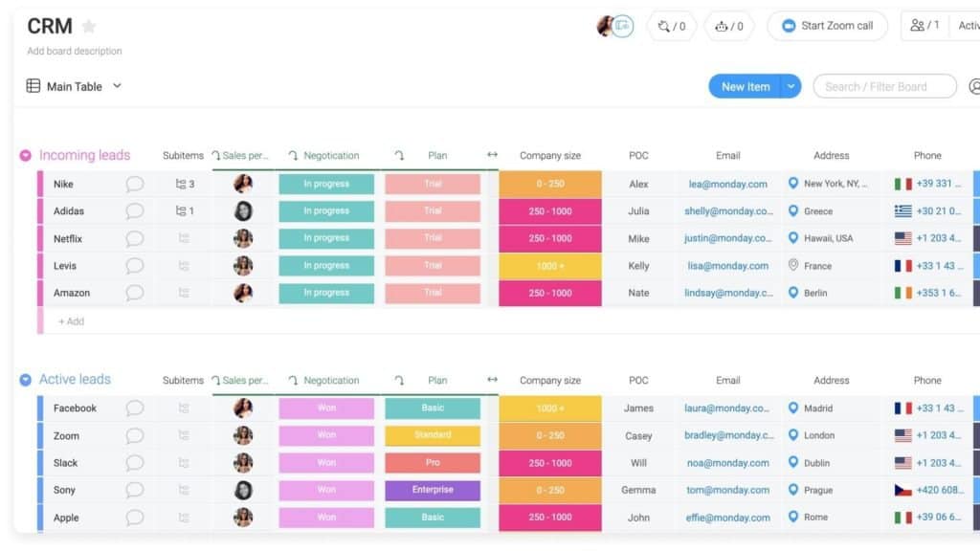Change Levis 1000+ company size label

(x=550, y=266)
